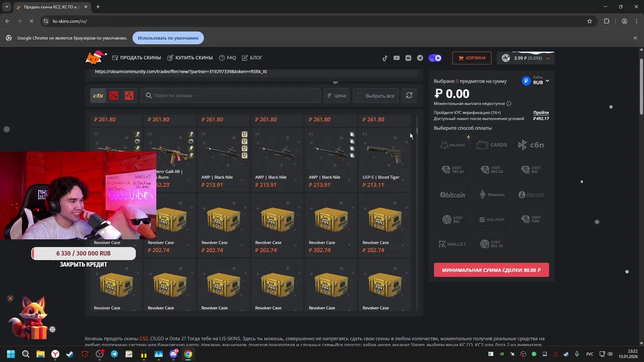
Task: Toggle the site theme switch
Action: pyautogui.click(x=435, y=58)
